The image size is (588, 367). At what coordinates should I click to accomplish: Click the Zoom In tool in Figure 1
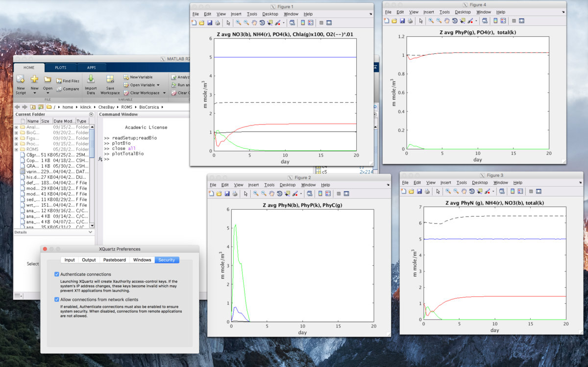point(238,23)
